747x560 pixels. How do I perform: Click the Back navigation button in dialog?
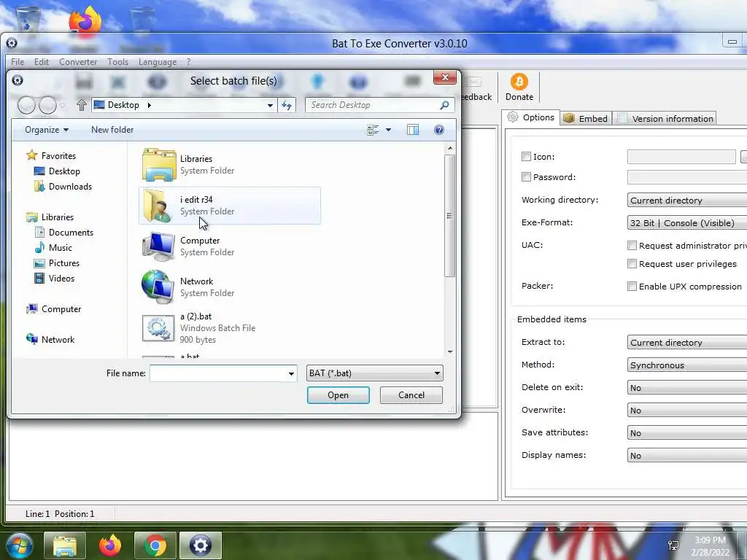point(27,105)
